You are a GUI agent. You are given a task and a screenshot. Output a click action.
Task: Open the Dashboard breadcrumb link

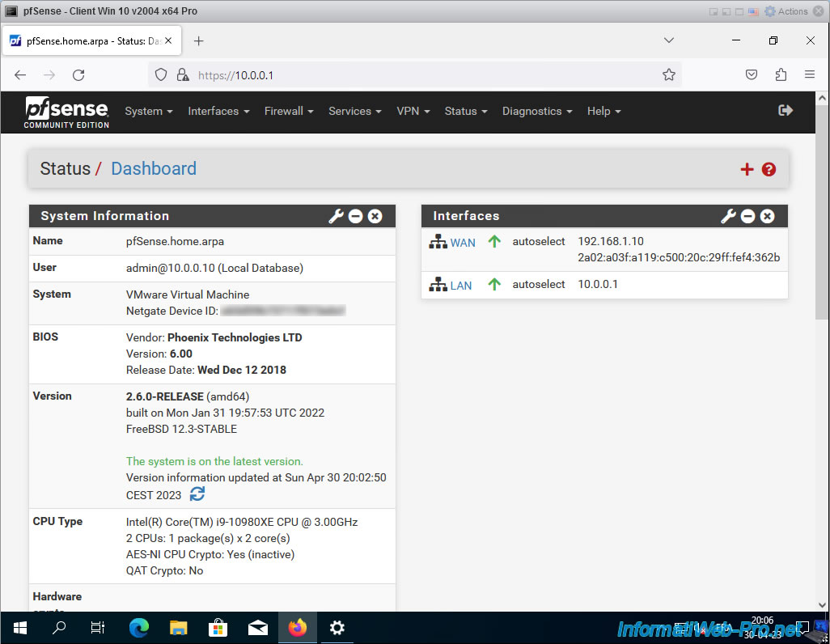[x=154, y=168]
